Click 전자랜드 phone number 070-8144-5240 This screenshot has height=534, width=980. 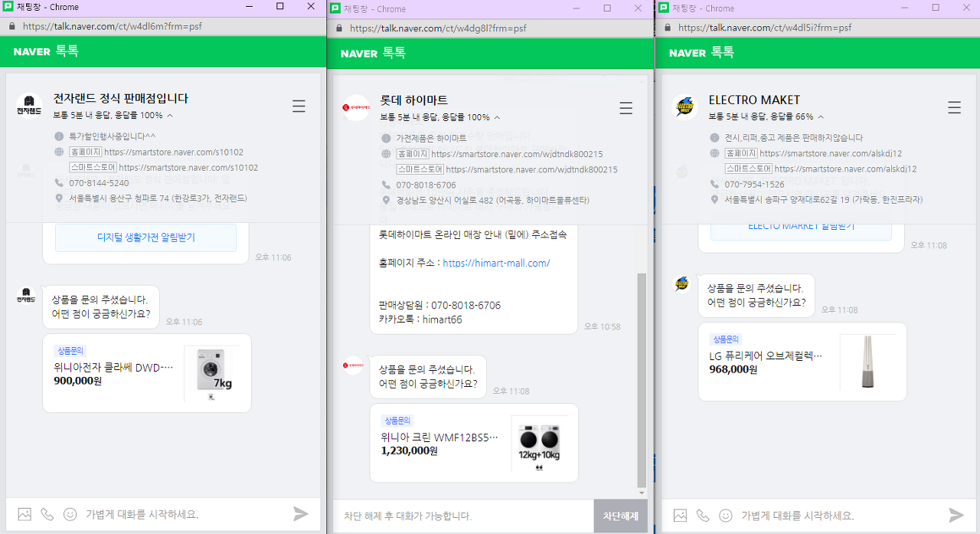coord(99,183)
